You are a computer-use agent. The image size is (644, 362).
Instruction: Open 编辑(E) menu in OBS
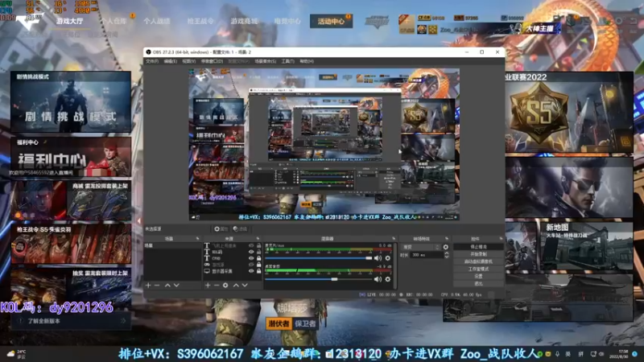pos(170,61)
